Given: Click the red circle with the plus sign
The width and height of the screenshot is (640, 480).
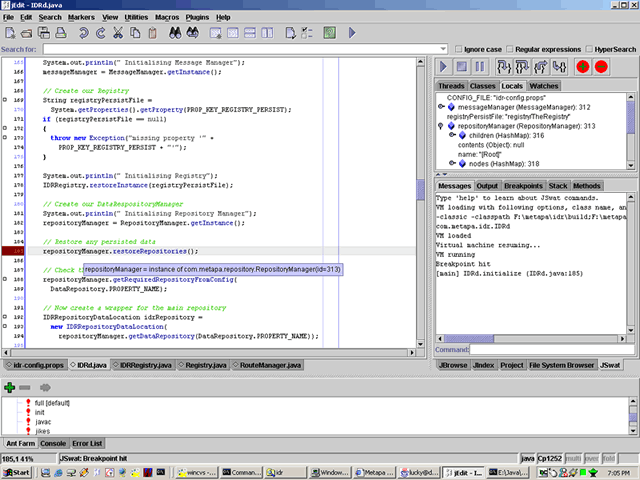Looking at the screenshot, I should [581, 67].
